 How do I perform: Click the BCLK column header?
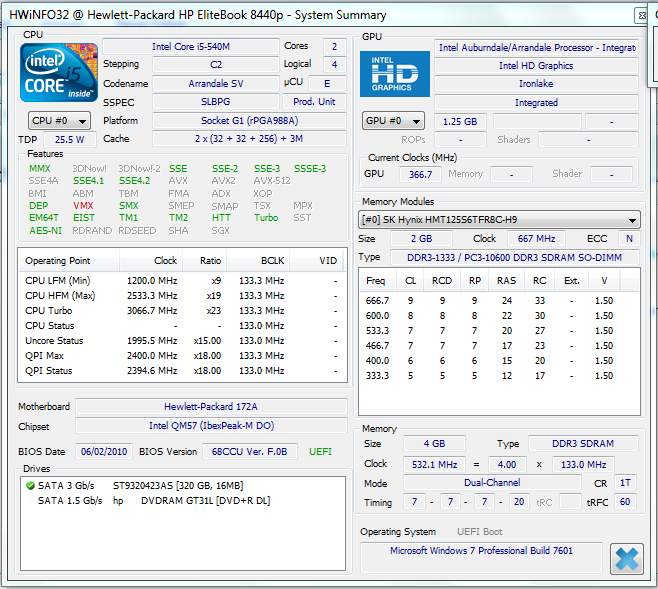tap(258, 261)
